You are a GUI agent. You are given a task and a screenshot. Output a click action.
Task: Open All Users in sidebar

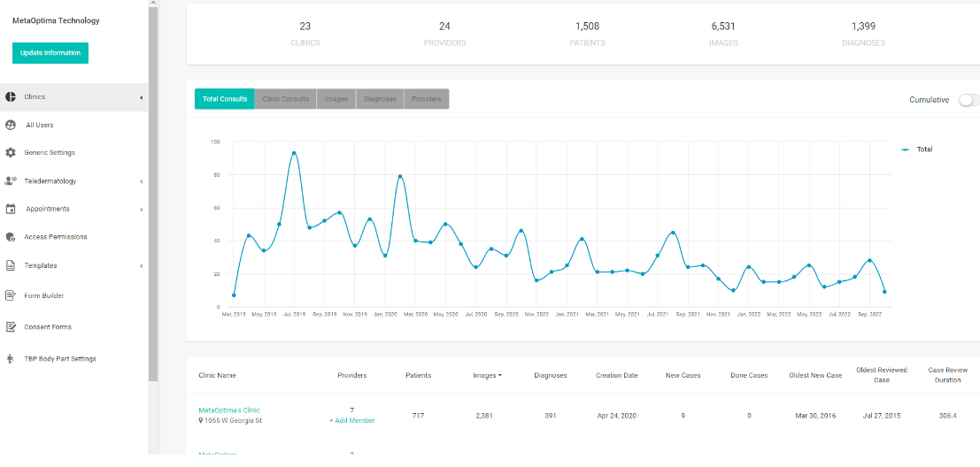39,125
